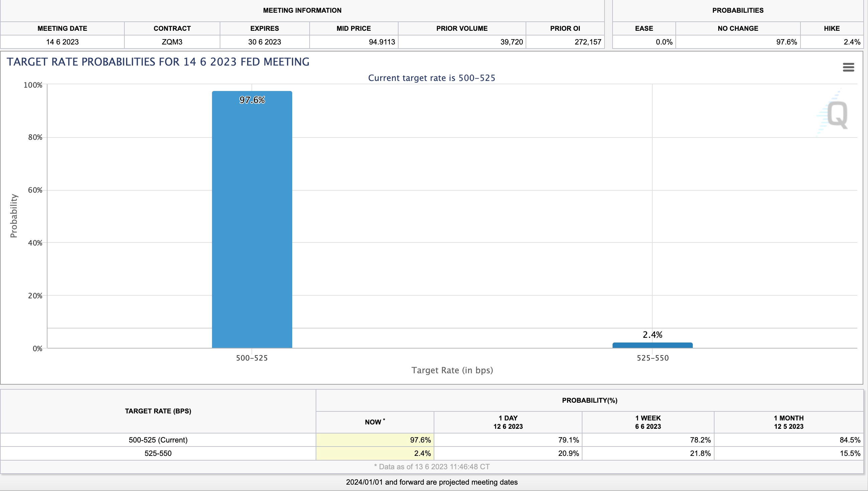The height and width of the screenshot is (491, 868).
Task: Click the small 2.4% bar for 525-550
Action: pos(652,345)
